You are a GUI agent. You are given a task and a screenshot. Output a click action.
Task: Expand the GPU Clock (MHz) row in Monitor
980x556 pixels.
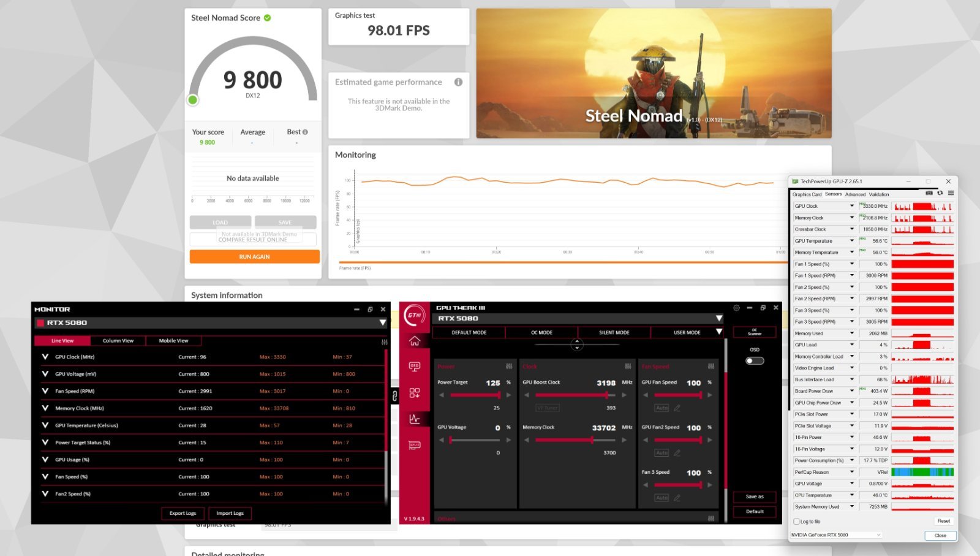(x=45, y=357)
